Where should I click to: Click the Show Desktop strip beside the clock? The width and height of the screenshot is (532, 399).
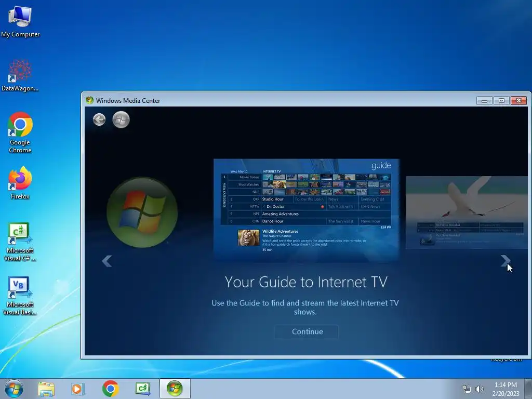(x=528, y=389)
